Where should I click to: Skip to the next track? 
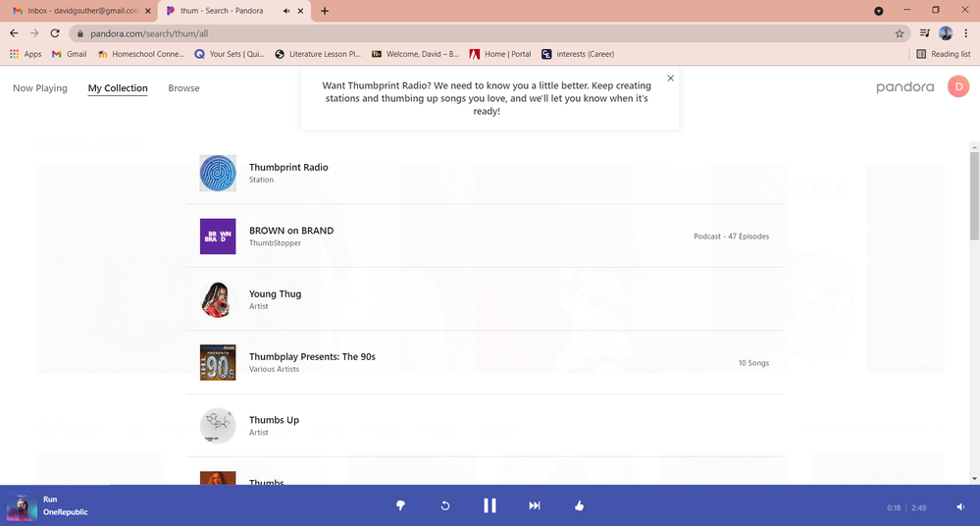pos(535,505)
